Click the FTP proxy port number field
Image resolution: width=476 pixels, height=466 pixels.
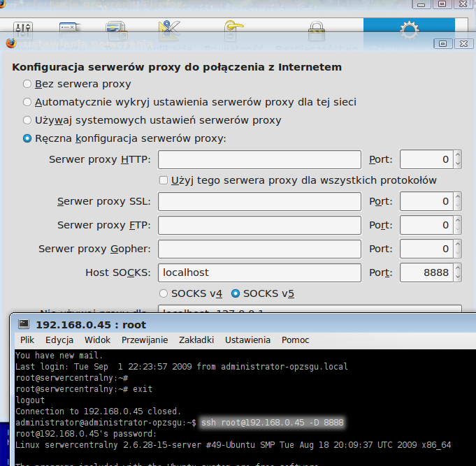coord(426,225)
